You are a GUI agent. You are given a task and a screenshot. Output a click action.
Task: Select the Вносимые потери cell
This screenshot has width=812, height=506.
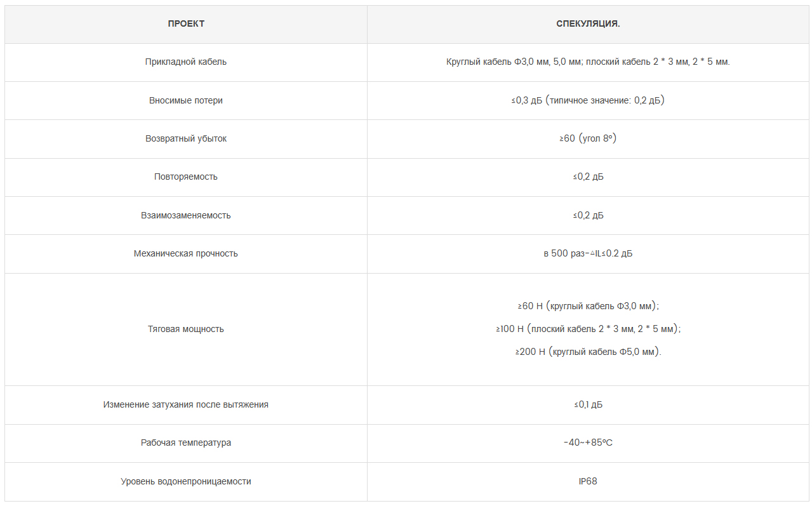[x=186, y=100]
